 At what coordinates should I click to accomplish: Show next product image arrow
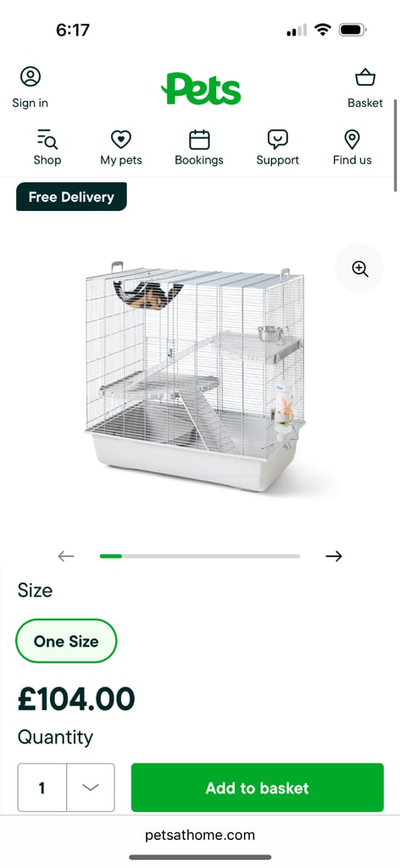point(334,556)
